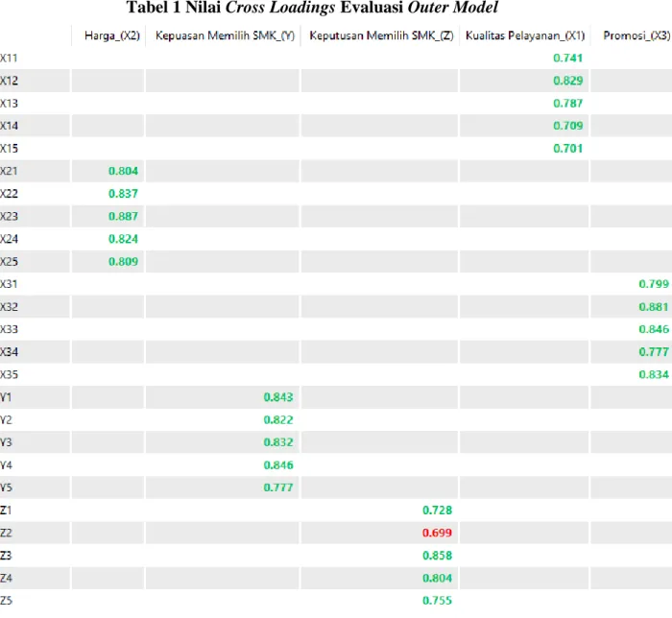Select value 0.799 in row X31
Screen dimensions: 672x618
[654, 284]
